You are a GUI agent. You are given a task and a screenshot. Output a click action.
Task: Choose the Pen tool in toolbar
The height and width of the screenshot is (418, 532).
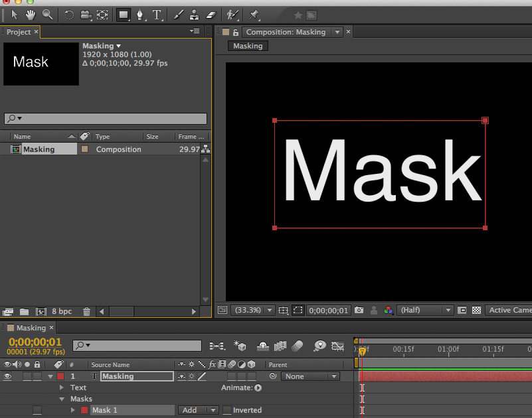pyautogui.click(x=140, y=14)
